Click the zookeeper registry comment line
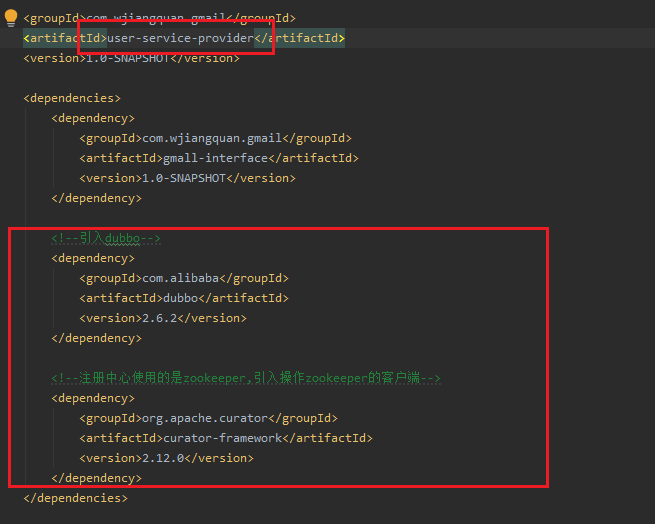 click(246, 378)
